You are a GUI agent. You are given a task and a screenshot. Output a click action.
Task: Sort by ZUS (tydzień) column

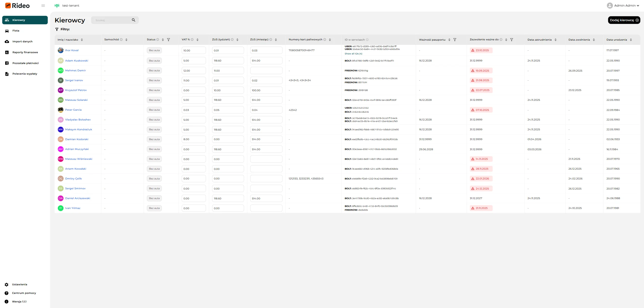point(238,40)
